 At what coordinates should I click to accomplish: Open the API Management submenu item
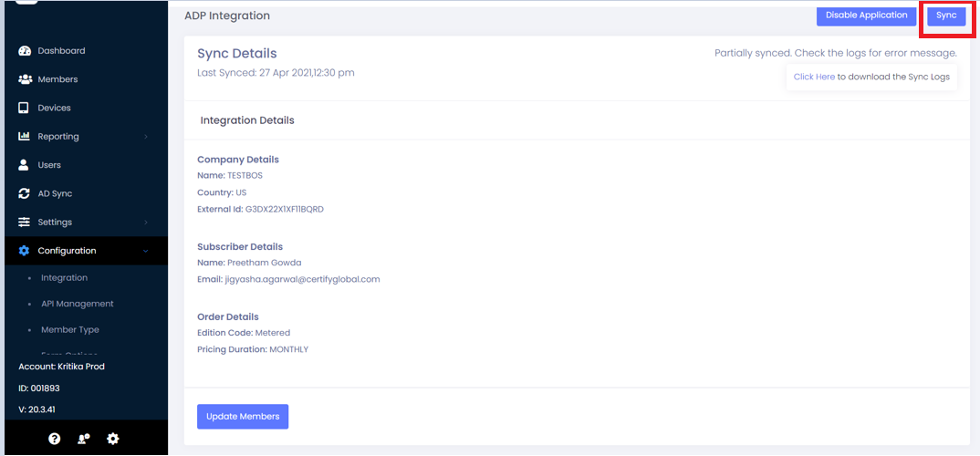pos(78,304)
